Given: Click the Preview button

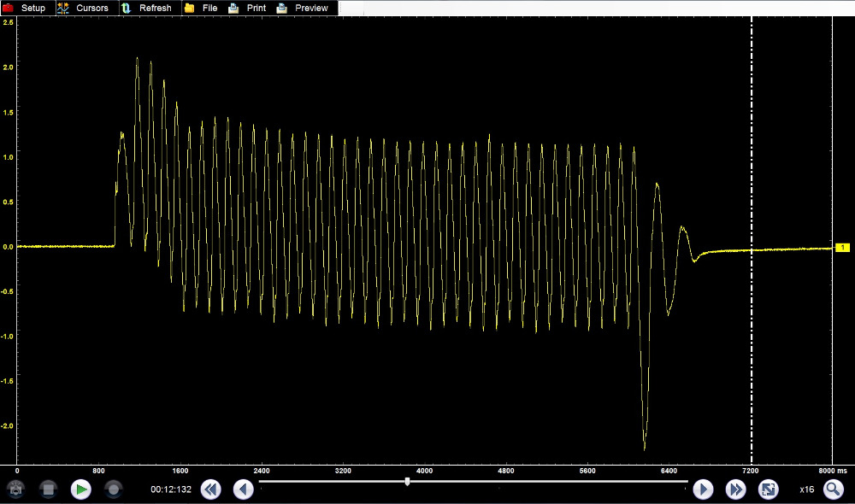Looking at the screenshot, I should 311,8.
